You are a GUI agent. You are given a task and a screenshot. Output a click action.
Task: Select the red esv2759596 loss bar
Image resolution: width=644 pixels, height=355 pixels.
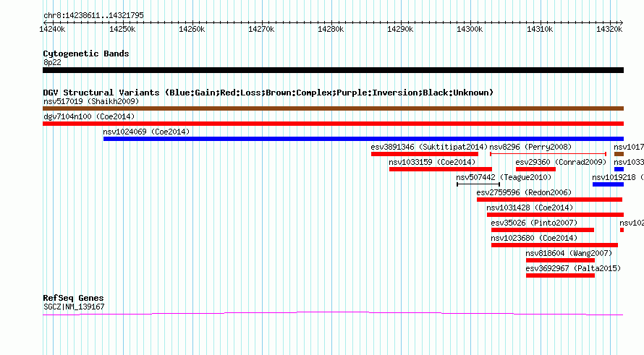pos(549,200)
